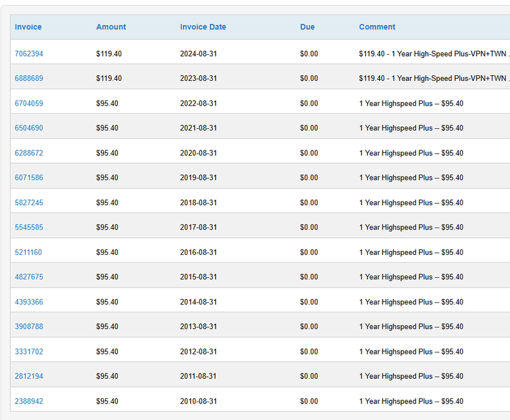The image size is (510, 420).
Task: Select the 2014-08-31 invoice date
Action: (198, 302)
